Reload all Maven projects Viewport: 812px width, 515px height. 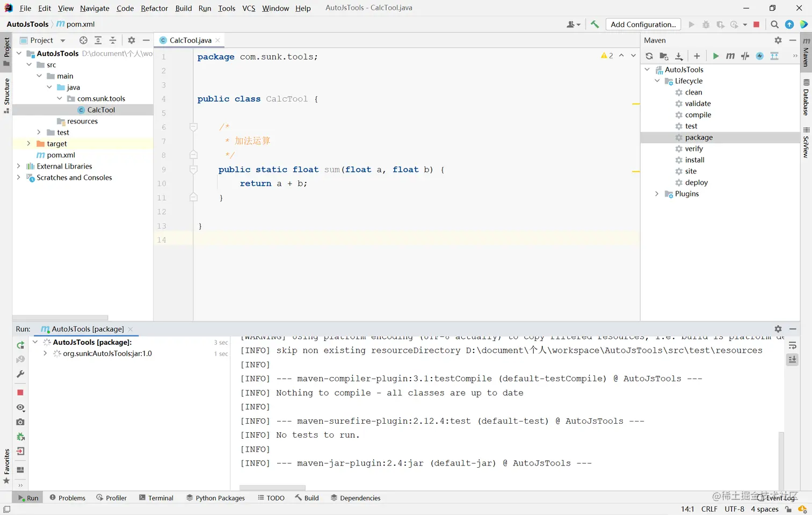pos(649,56)
